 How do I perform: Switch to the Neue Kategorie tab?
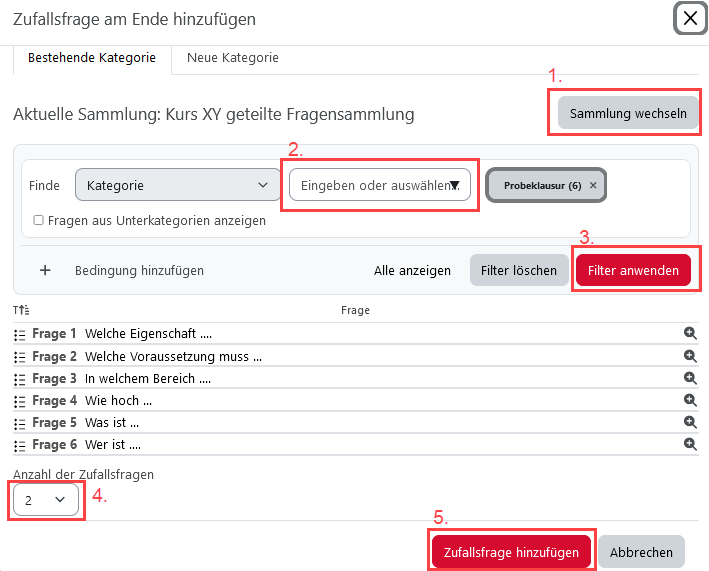(233, 58)
